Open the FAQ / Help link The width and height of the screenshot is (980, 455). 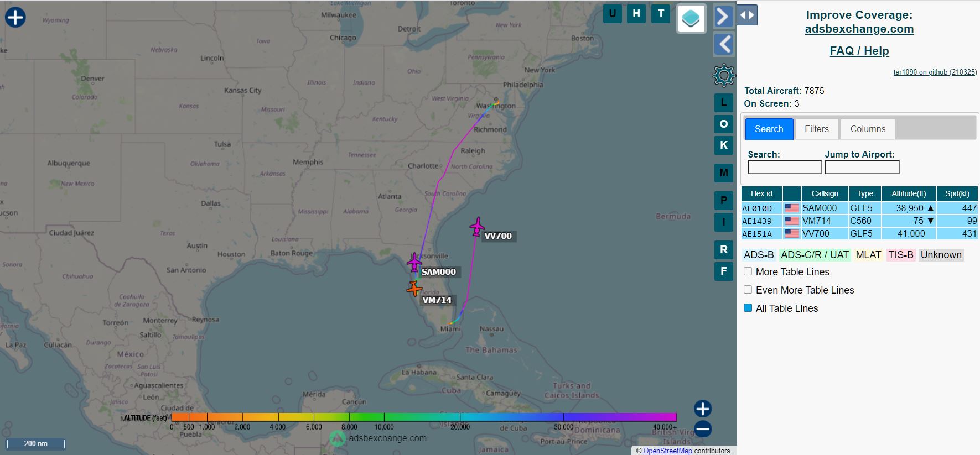pyautogui.click(x=859, y=51)
